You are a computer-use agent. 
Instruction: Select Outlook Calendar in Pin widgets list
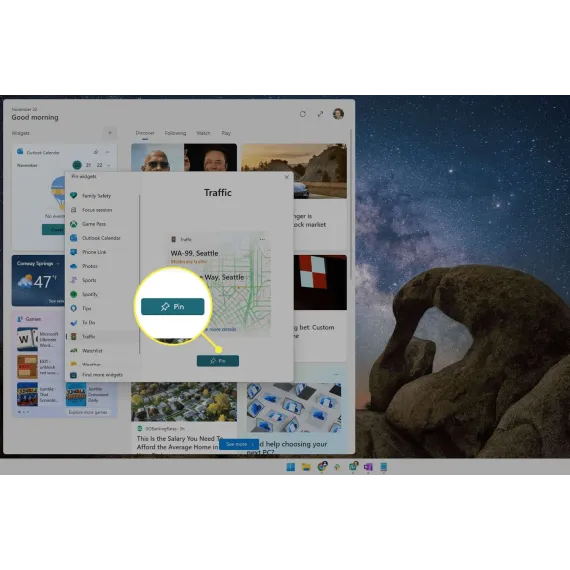pos(103,238)
